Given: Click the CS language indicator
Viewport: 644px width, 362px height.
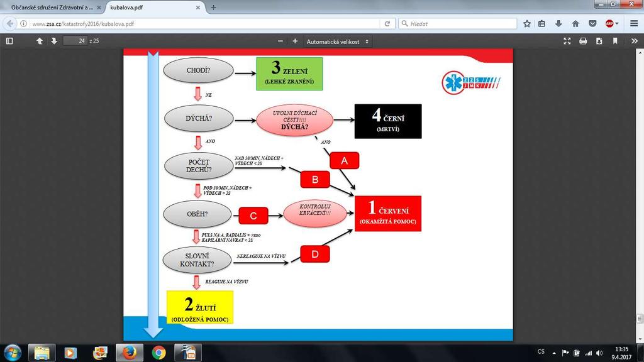Looking at the screenshot, I should tap(541, 352).
